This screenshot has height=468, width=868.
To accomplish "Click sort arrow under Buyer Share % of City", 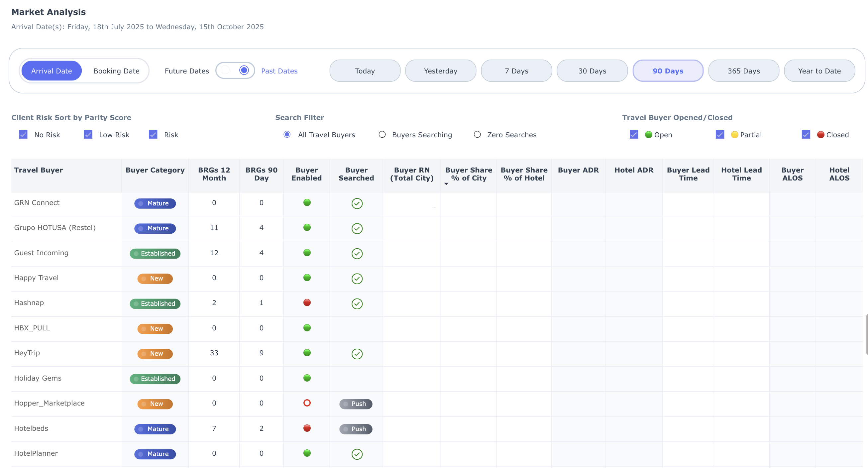I will click(x=446, y=184).
